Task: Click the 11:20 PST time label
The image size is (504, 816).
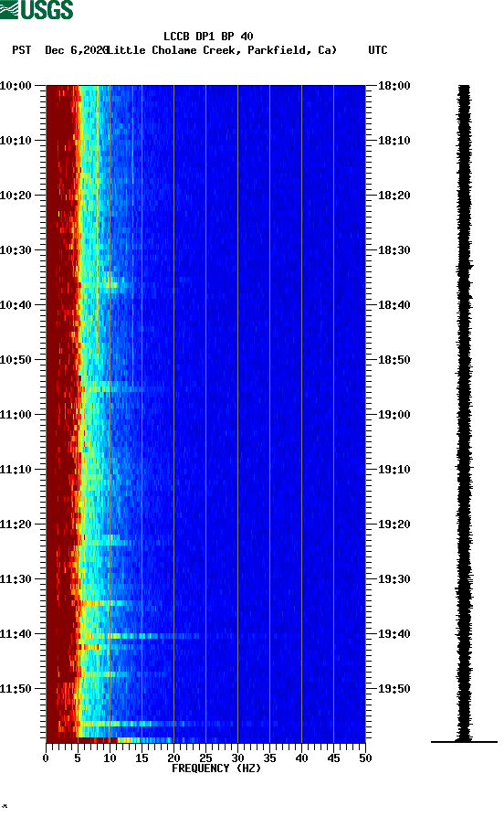Action: [x=16, y=525]
